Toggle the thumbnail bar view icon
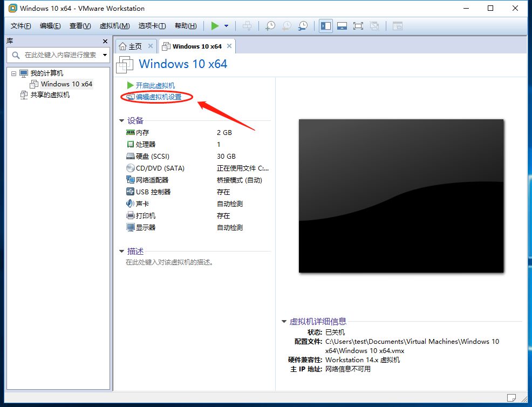This screenshot has width=532, height=407. 342,26
